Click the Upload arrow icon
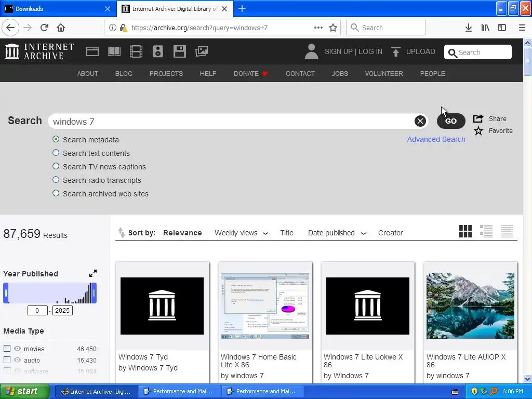532x399 pixels. (x=395, y=51)
